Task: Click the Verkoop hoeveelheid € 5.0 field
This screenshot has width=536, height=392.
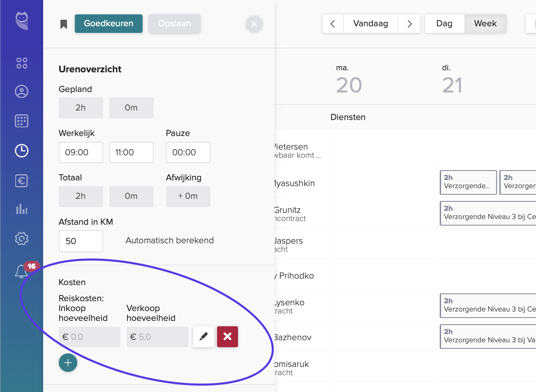Action: tap(157, 337)
